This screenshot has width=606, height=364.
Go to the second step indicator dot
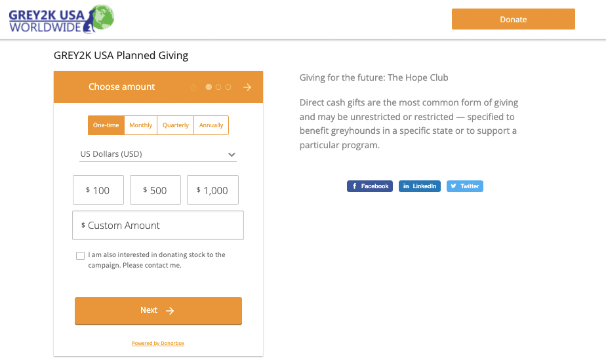[219, 87]
